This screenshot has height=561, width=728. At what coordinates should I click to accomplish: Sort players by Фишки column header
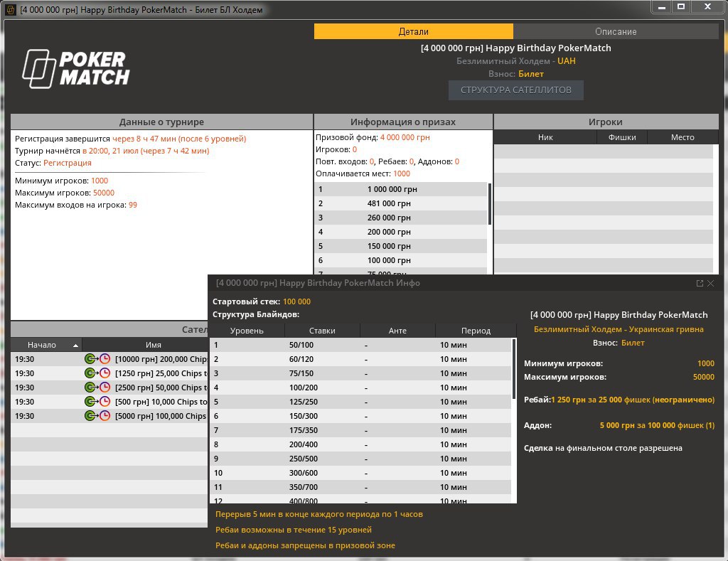tap(622, 137)
